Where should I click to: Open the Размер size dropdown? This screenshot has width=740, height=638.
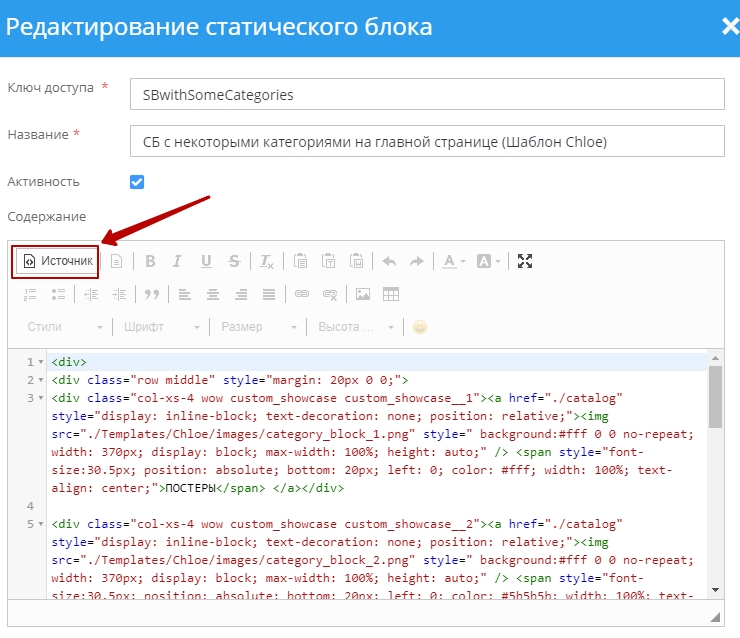pos(258,327)
